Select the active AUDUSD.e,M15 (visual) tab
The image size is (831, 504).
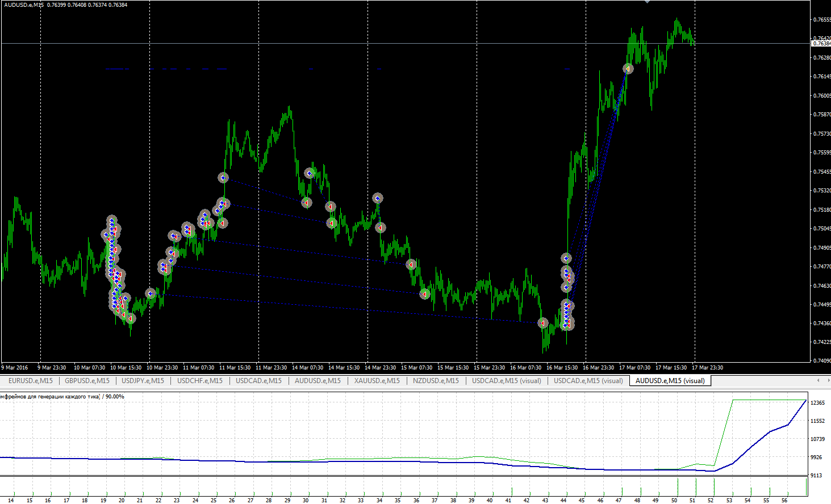tap(670, 381)
